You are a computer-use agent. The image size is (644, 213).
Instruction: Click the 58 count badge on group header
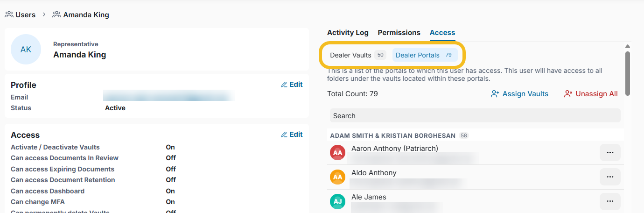click(x=464, y=135)
